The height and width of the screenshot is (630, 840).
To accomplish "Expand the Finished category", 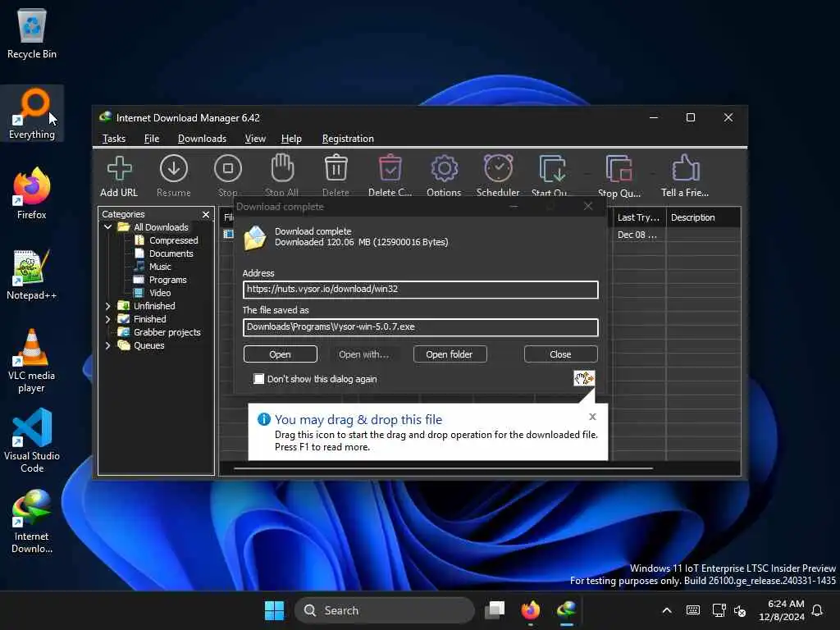I will [x=107, y=319].
